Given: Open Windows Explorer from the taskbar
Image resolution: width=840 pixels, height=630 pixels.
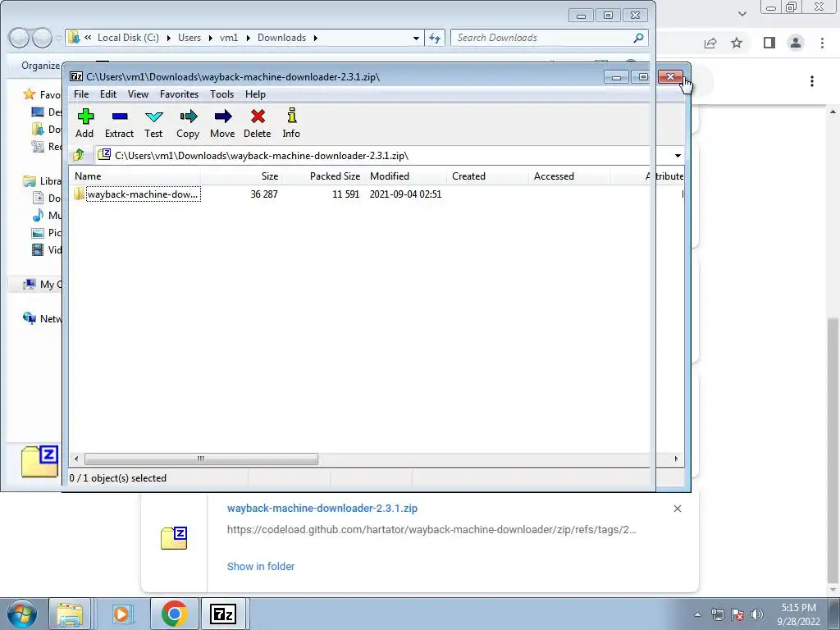Looking at the screenshot, I should (71, 614).
